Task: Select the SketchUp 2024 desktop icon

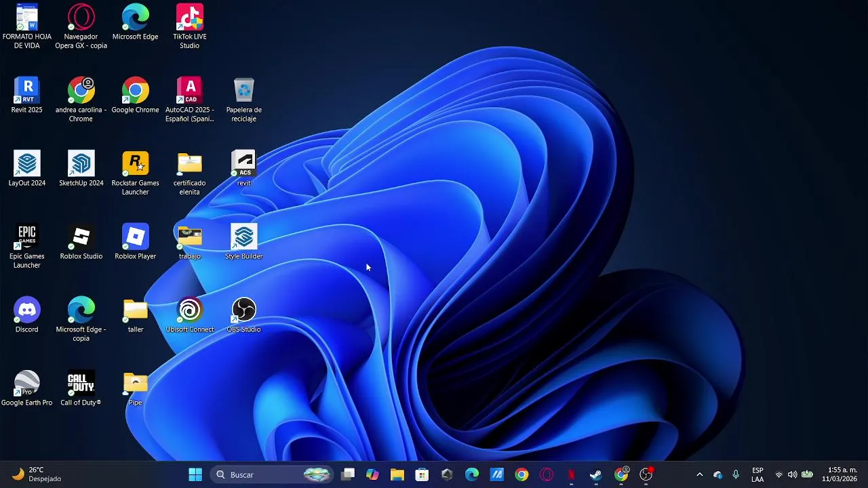Action: pos(81,169)
